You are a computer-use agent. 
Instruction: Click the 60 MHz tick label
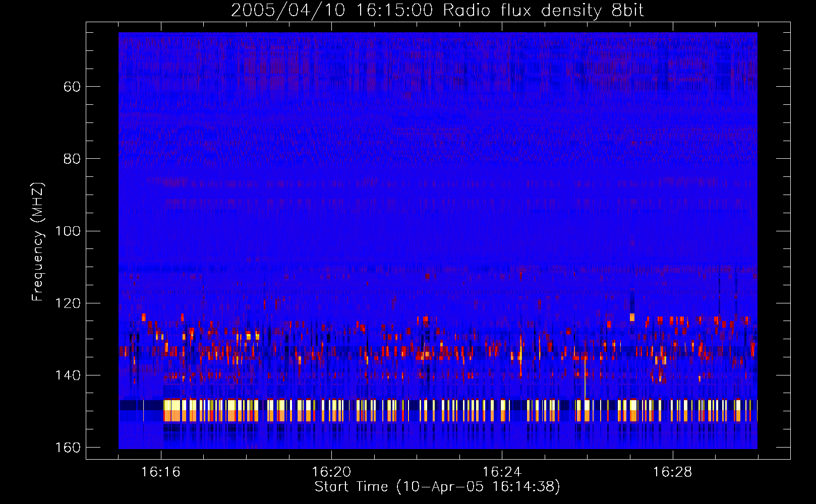tap(72, 87)
